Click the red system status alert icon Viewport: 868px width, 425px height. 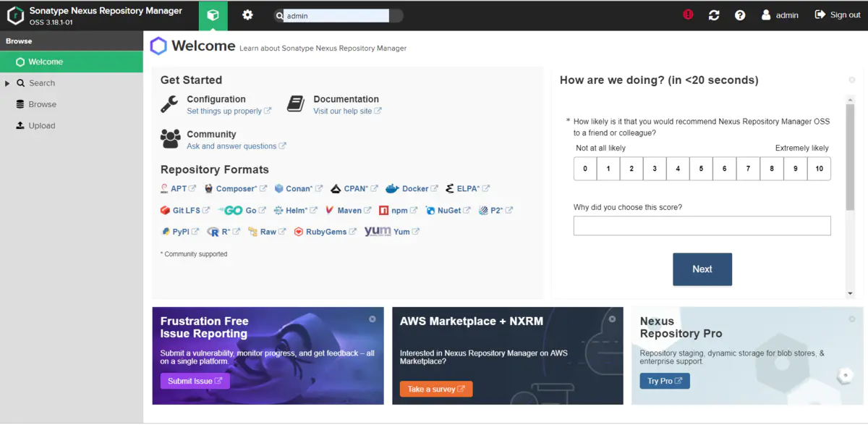pyautogui.click(x=688, y=14)
